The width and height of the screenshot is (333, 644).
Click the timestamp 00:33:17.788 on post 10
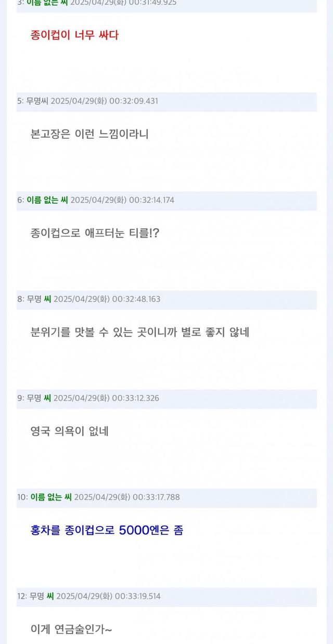pos(156,497)
